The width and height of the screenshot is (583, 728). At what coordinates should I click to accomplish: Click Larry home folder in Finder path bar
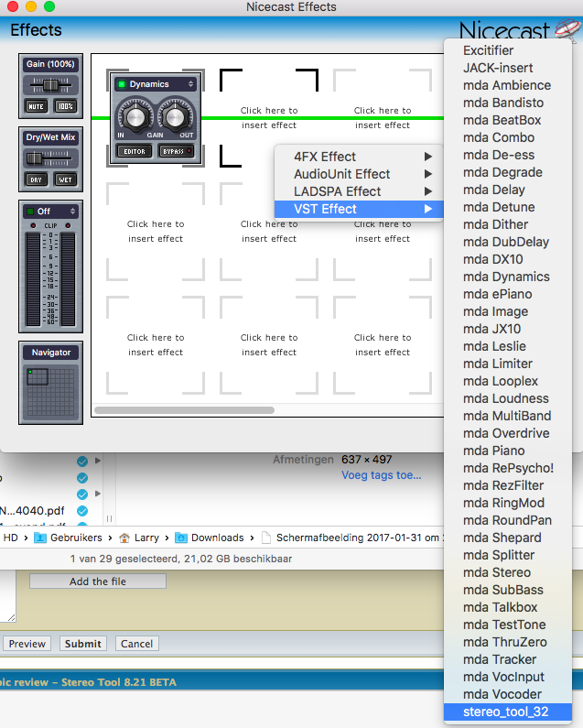click(139, 538)
